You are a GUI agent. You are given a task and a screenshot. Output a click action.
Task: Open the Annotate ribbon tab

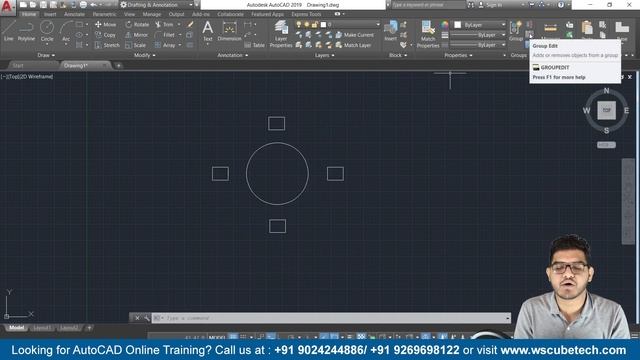coord(74,14)
